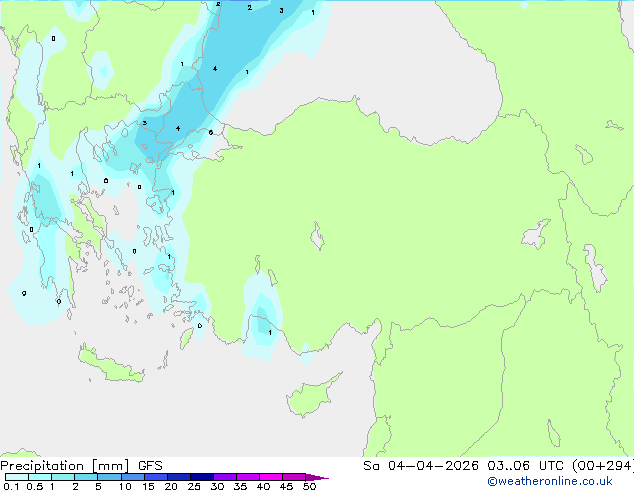Viewport: 634px width, 490px height.
Task: Click the legend swatch between 15 and 20
Action: click(156, 477)
